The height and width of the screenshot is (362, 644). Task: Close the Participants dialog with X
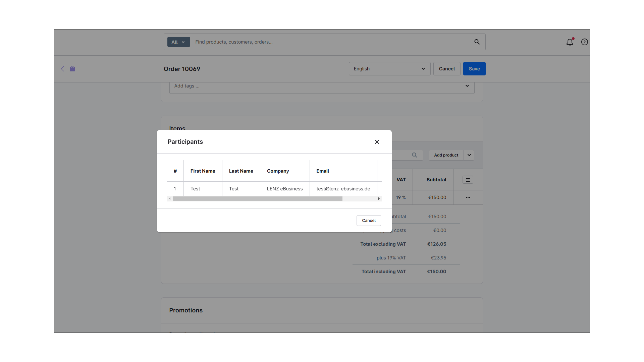(377, 142)
